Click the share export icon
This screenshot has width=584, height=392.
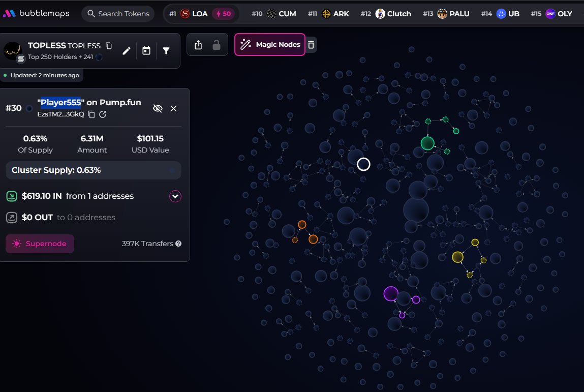[198, 45]
